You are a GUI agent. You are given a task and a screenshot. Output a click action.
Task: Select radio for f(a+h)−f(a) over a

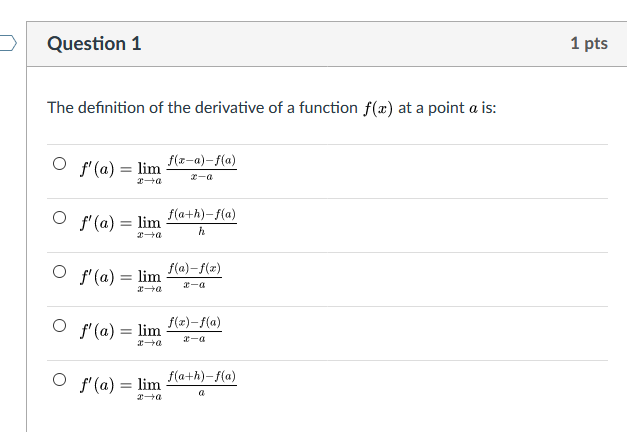pyautogui.click(x=59, y=380)
